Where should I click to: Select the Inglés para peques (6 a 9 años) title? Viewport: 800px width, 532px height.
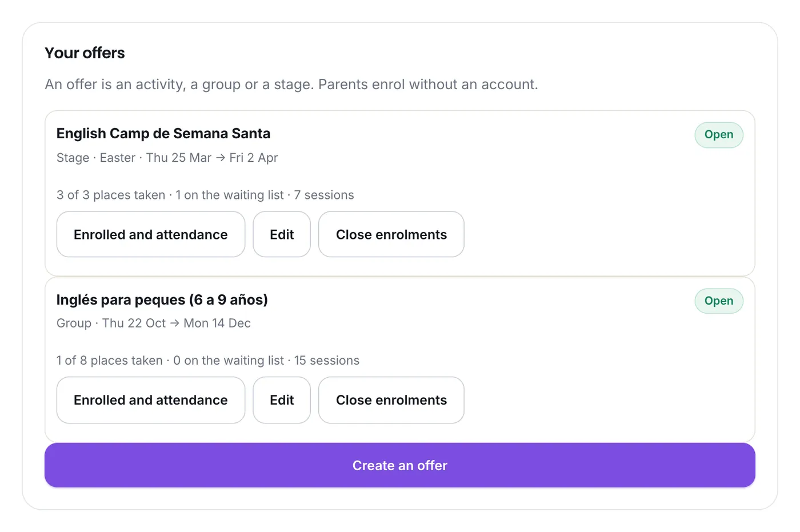[162, 299]
